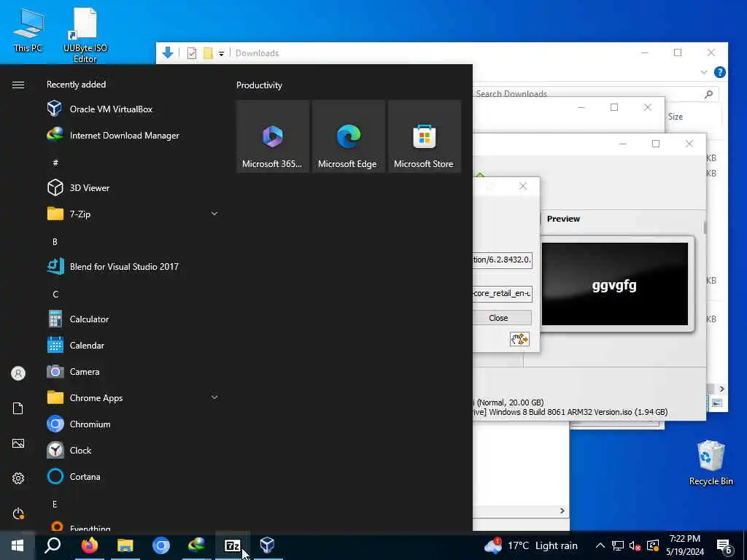The height and width of the screenshot is (560, 747).
Task: Open Firefox from the taskbar
Action: 89,545
